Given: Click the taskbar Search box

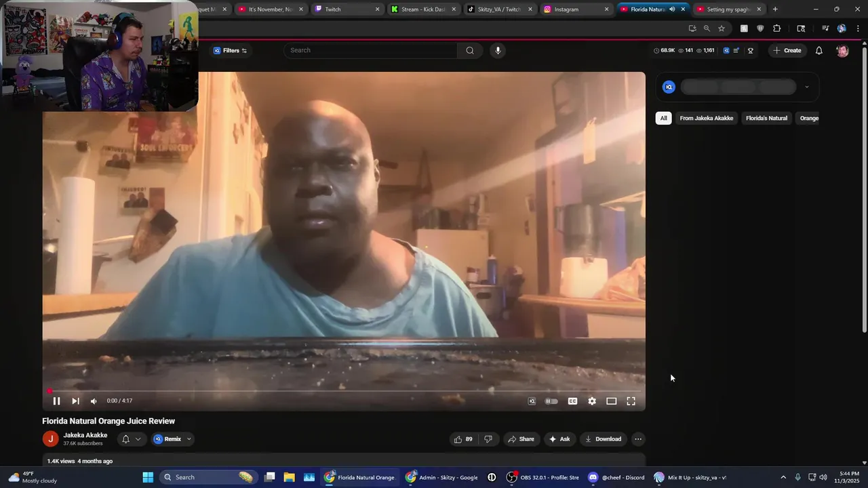Looking at the screenshot, I should tap(208, 477).
